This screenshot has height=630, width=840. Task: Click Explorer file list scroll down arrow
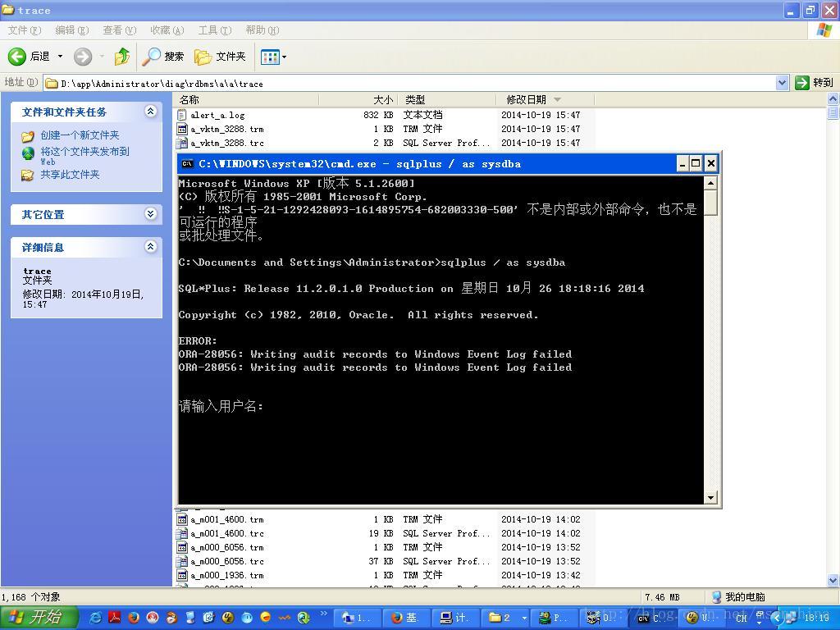833,580
